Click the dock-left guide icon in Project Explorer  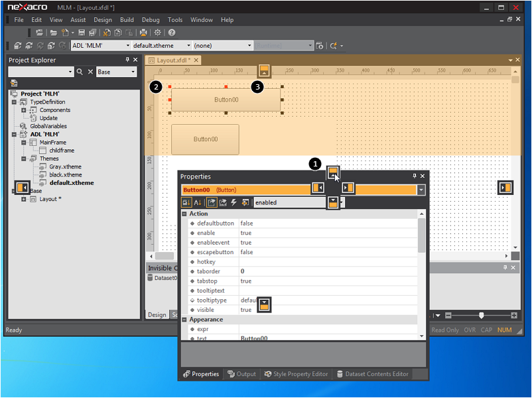tap(21, 188)
